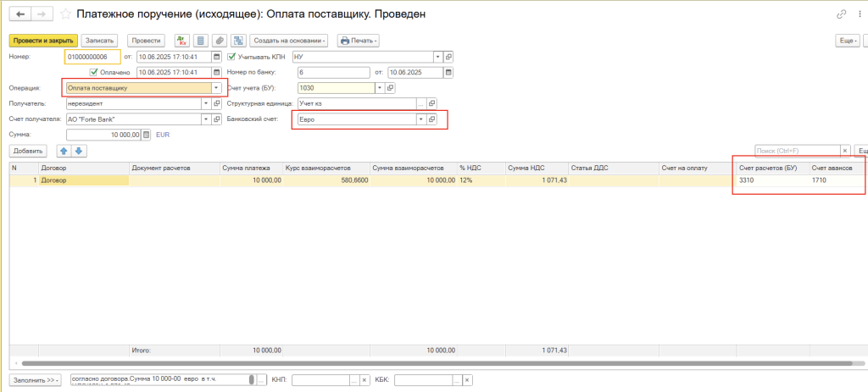Copy document link via chain icon
Viewport: 868px width, 392px height.
click(x=841, y=14)
